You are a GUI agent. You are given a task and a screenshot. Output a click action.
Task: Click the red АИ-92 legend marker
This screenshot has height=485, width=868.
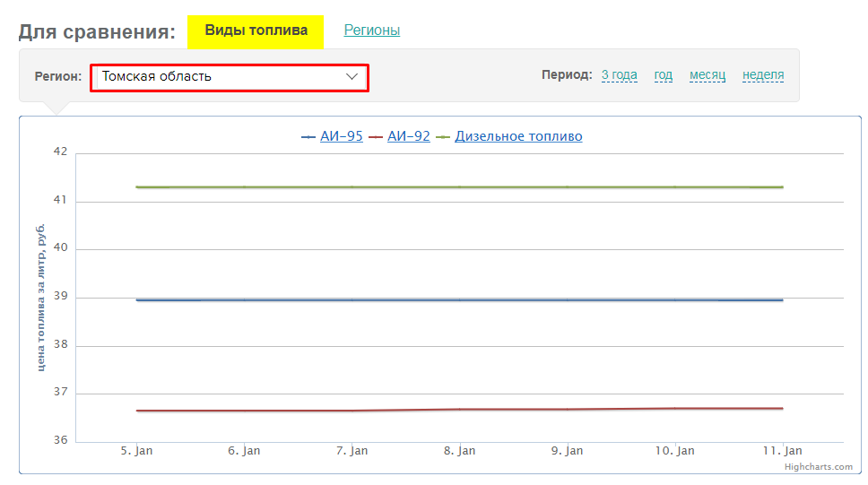pos(376,137)
